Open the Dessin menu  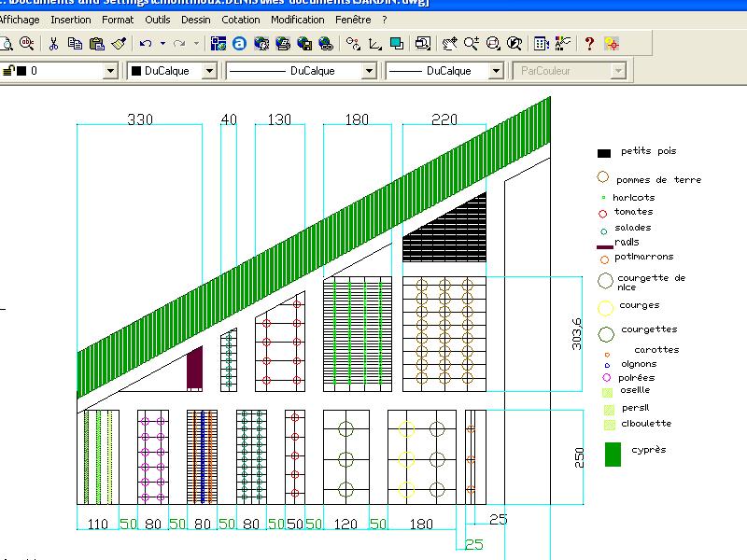coord(196,20)
